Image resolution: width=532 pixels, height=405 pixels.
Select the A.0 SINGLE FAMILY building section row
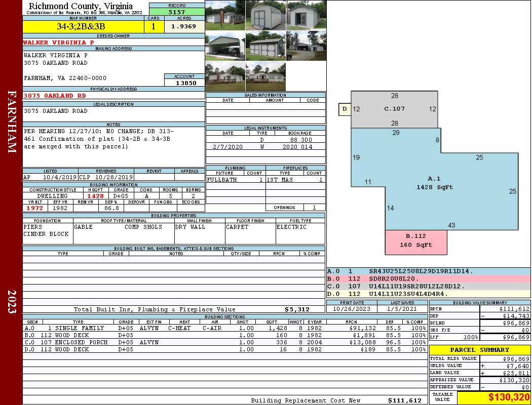pyautogui.click(x=225, y=328)
